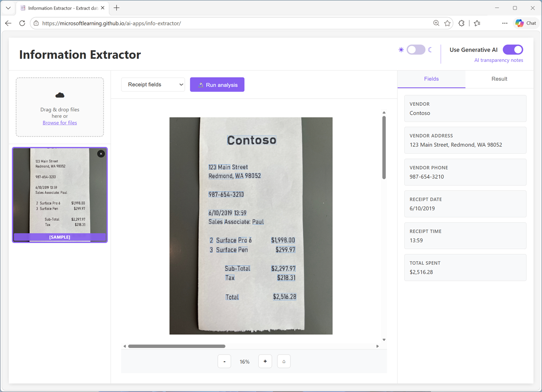Click the scroll up arrow of the viewer
This screenshot has width=542, height=392.
(384, 112)
